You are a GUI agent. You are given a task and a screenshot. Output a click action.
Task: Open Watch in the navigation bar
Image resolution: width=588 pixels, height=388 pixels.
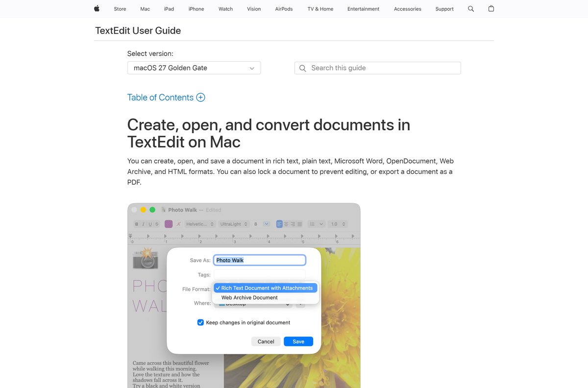pyautogui.click(x=225, y=9)
